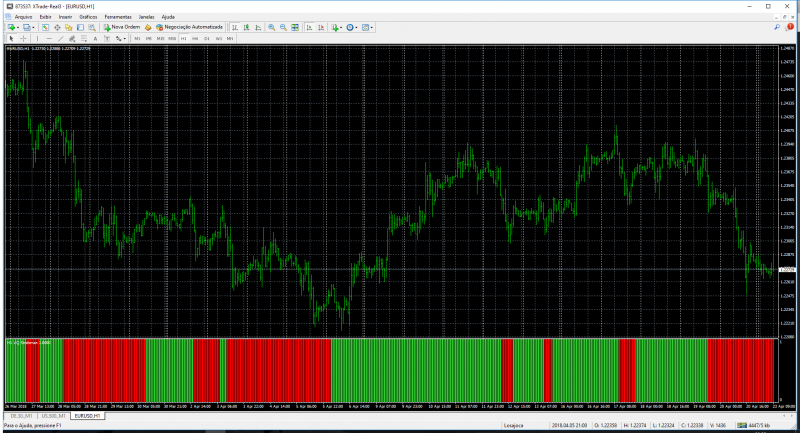This screenshot has width=800, height=433.
Task: Switch timeframe to M1
Action: [x=137, y=39]
